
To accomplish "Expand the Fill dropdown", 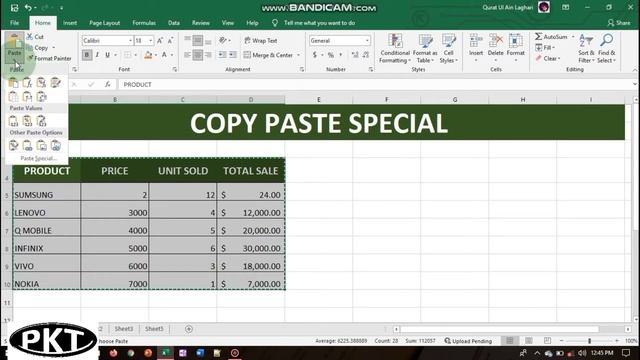I will pyautogui.click(x=545, y=48).
